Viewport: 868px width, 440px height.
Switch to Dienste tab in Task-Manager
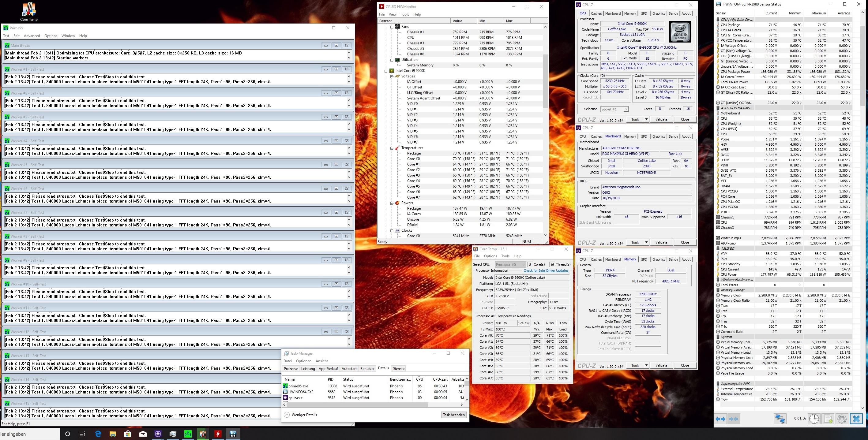pyautogui.click(x=398, y=369)
